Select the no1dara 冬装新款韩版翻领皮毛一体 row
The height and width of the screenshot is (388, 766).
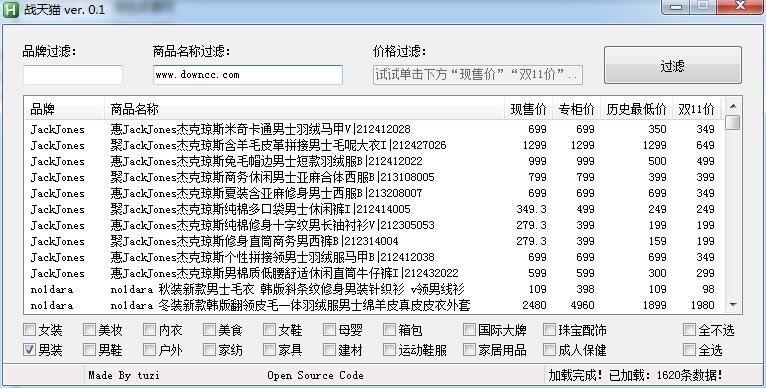(374, 305)
